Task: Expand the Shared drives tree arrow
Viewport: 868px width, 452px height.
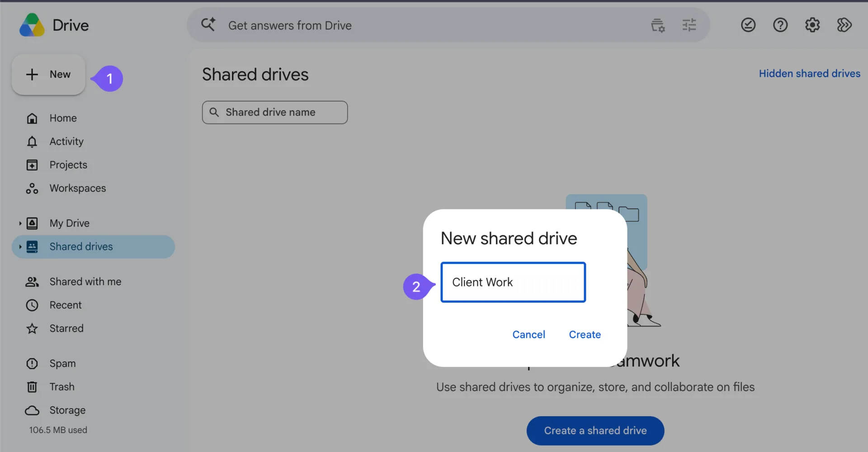Action: [x=20, y=247]
